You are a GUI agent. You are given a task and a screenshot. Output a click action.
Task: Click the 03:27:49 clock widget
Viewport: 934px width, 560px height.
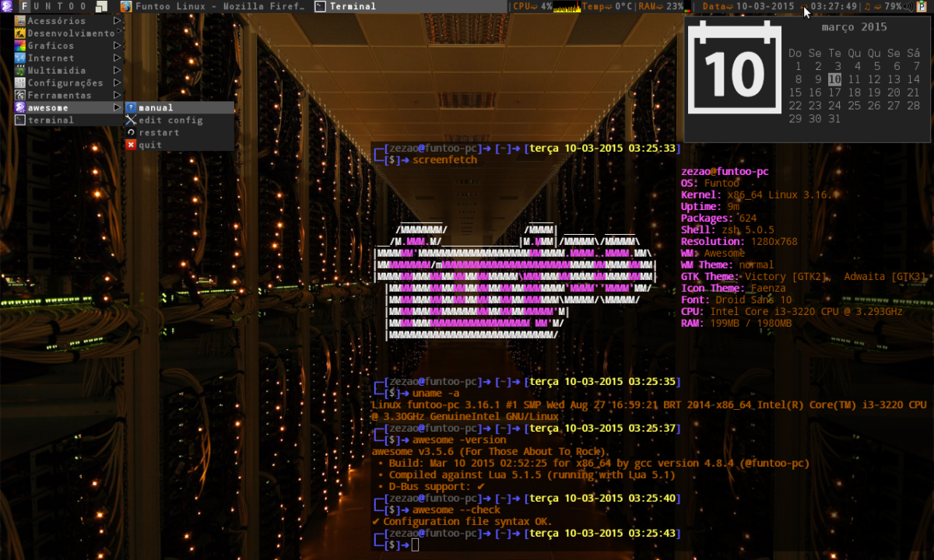click(834, 6)
